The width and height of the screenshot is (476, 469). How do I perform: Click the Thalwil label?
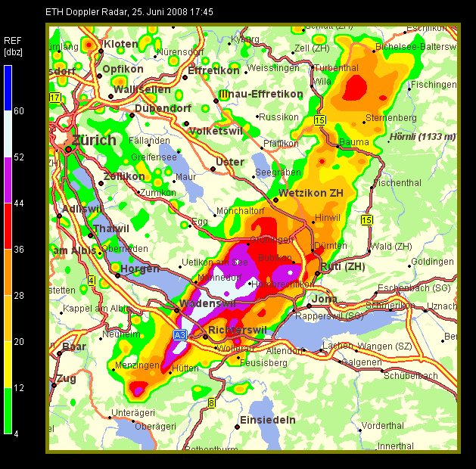[111, 228]
